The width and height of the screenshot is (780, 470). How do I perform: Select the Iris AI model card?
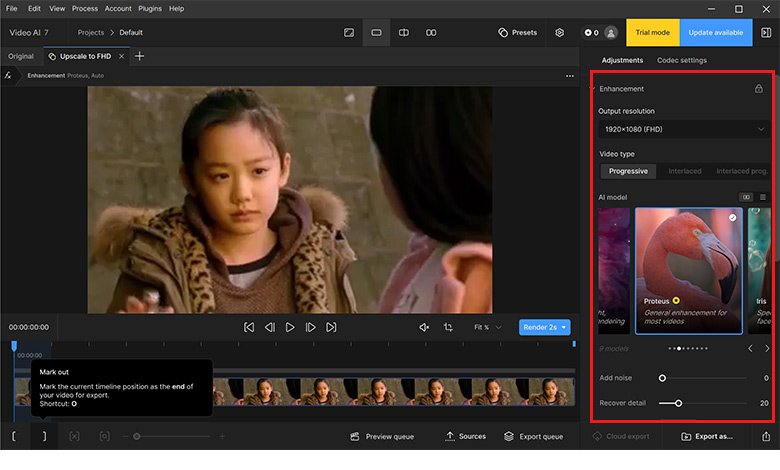pos(760,271)
